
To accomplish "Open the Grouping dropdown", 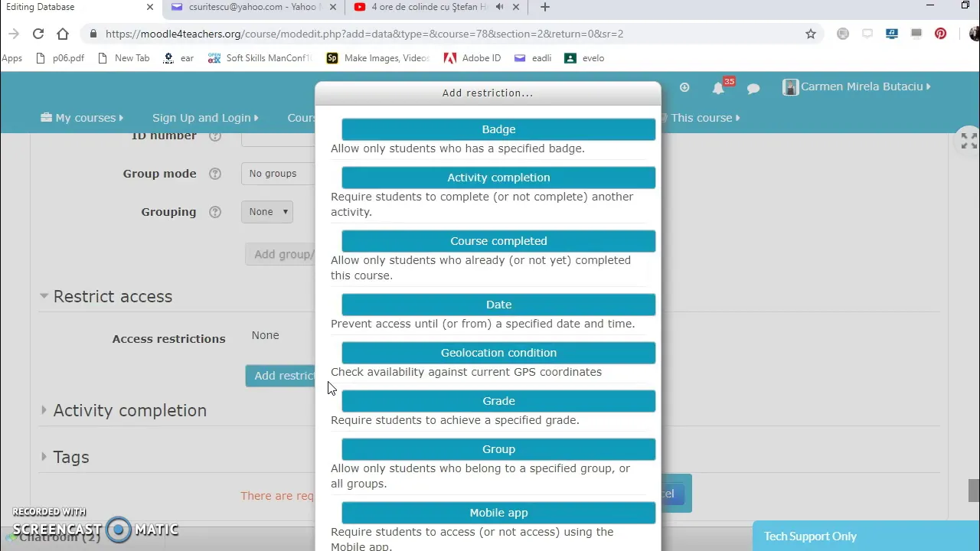I will (267, 212).
